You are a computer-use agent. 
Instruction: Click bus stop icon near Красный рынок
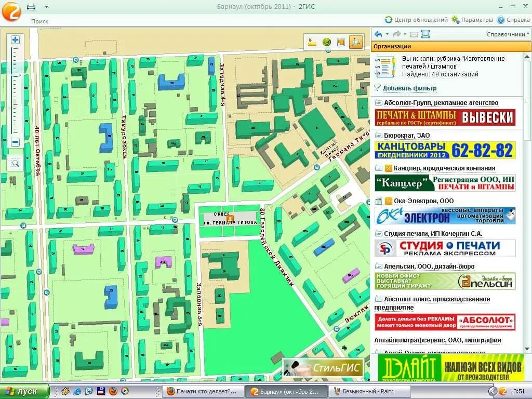click(317, 167)
